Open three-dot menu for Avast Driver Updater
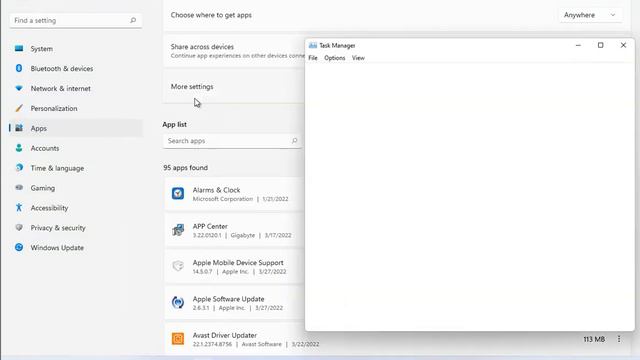The width and height of the screenshot is (640, 360). pos(619,339)
